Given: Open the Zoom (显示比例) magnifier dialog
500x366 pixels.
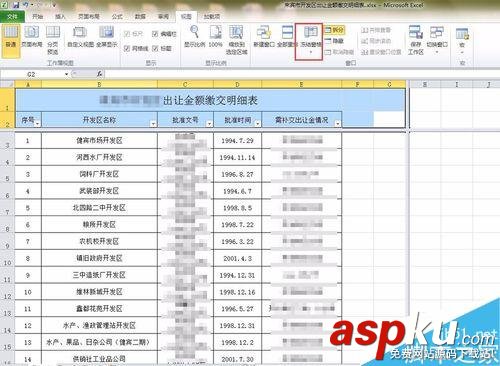Looking at the screenshot, I should tap(194, 36).
